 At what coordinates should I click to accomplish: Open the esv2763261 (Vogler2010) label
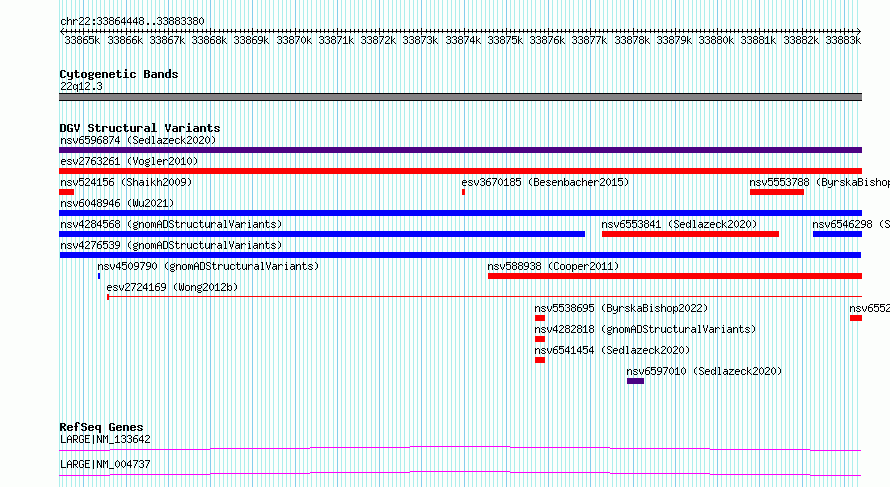[129, 161]
